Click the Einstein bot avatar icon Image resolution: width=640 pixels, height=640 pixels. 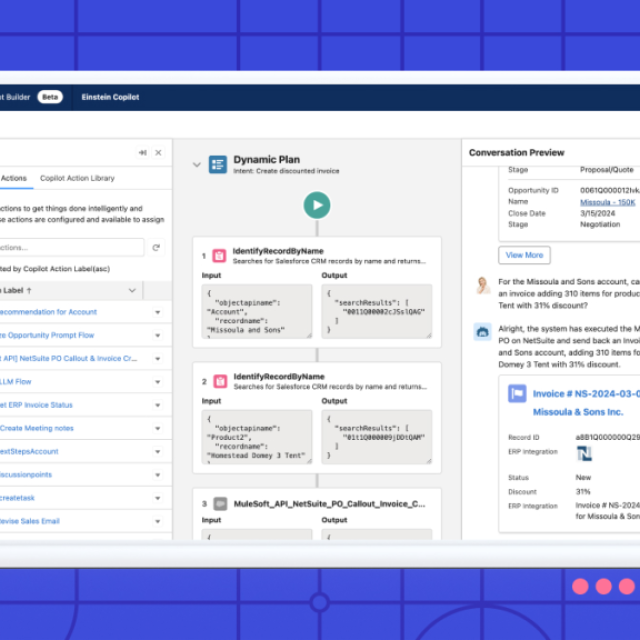point(482,331)
